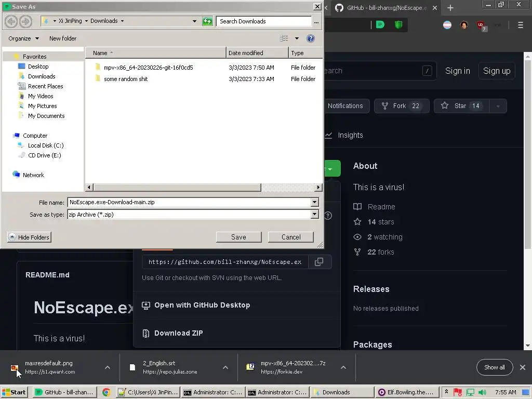Open the Windows Start menu

pos(14,392)
